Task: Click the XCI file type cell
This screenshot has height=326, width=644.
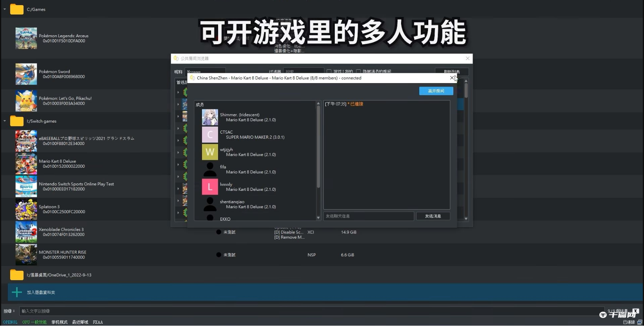Action: (311, 232)
